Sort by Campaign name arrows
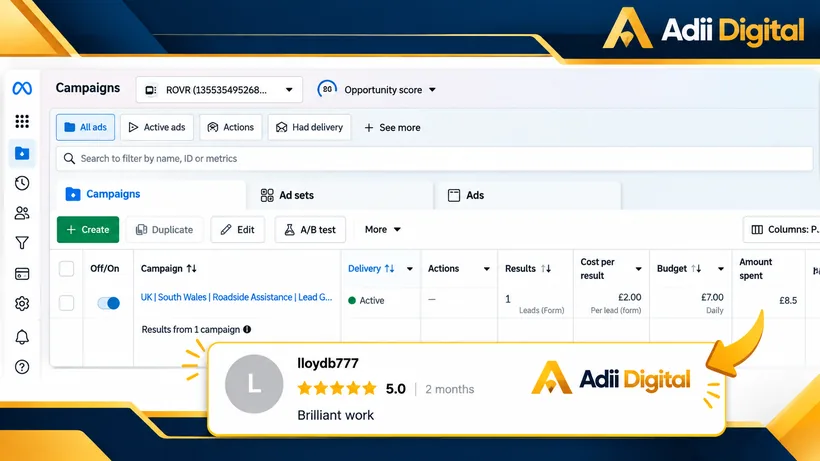Image resolution: width=820 pixels, height=461 pixels. pyautogui.click(x=191, y=268)
